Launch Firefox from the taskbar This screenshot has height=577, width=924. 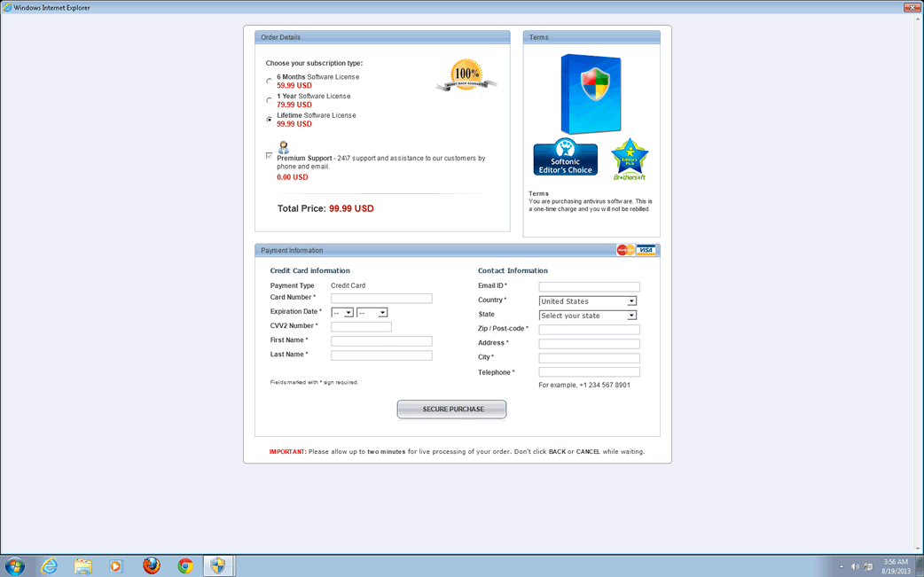coord(152,565)
